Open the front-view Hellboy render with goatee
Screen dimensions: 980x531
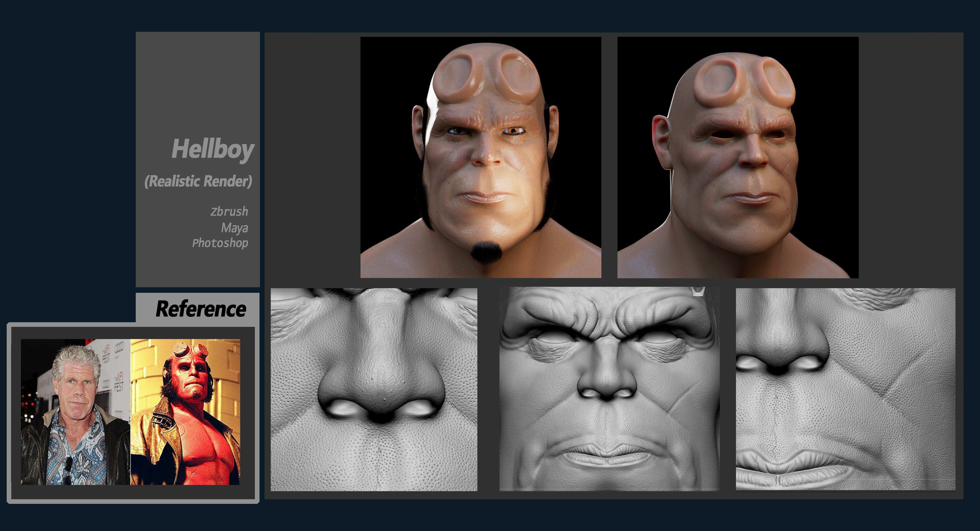tap(480, 157)
